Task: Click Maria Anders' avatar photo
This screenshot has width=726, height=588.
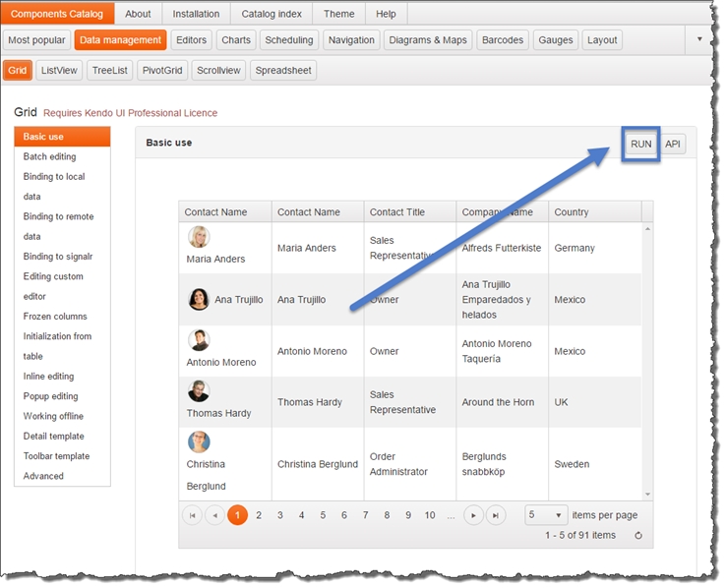Action: point(199,237)
